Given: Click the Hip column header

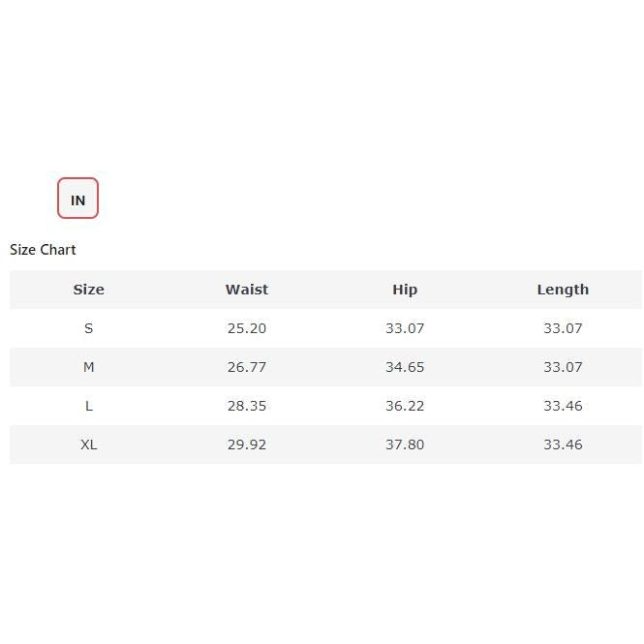Looking at the screenshot, I should 405,290.
